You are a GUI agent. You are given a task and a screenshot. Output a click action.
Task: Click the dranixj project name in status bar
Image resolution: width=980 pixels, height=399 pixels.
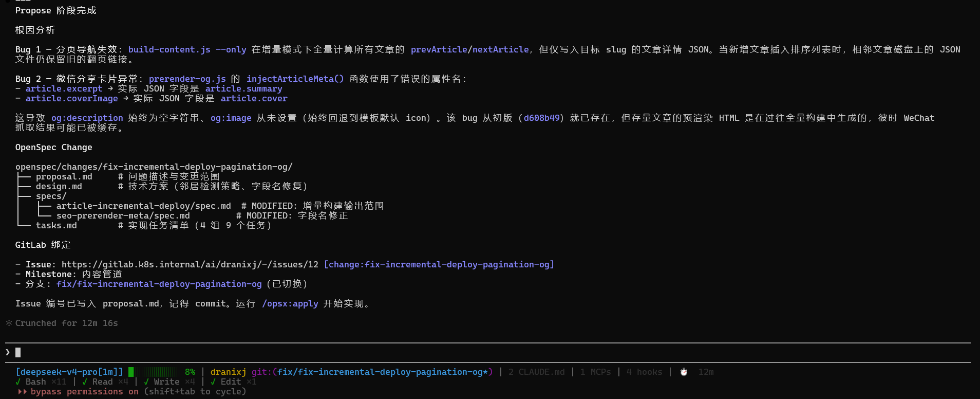point(229,372)
